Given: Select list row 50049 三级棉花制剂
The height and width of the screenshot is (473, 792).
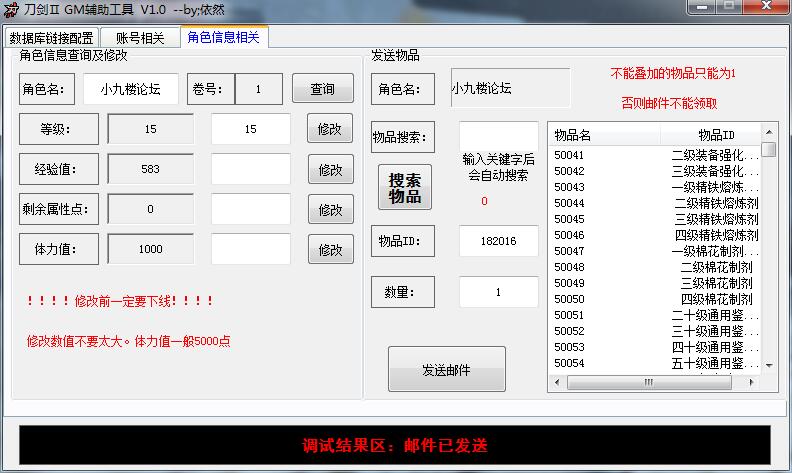Looking at the screenshot, I should (655, 283).
